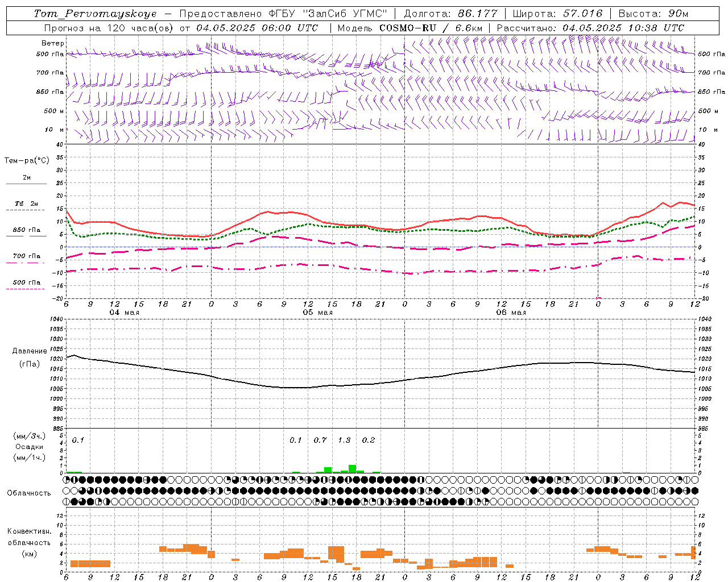
Task: Click the forecast start time 04.05.2025 06:00 UTC
Action: [x=257, y=28]
